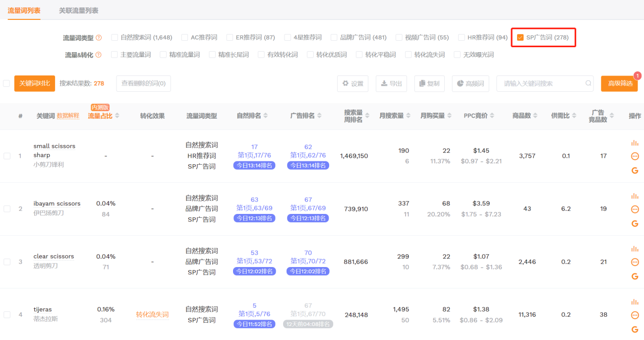Image resolution: width=644 pixels, height=340 pixels.
Task: Click the bar chart icon for small scissors sharp
Action: tap(635, 143)
